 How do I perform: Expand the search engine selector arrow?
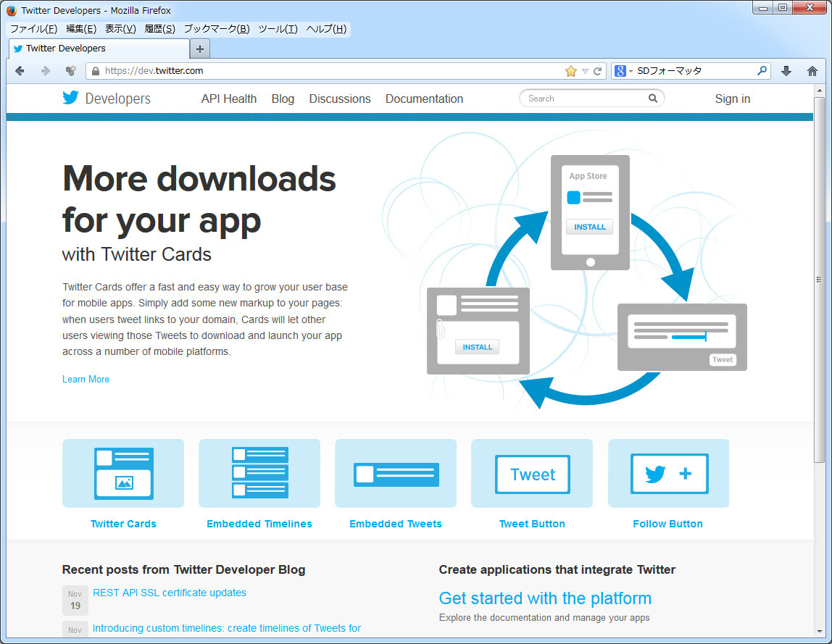pyautogui.click(x=631, y=71)
